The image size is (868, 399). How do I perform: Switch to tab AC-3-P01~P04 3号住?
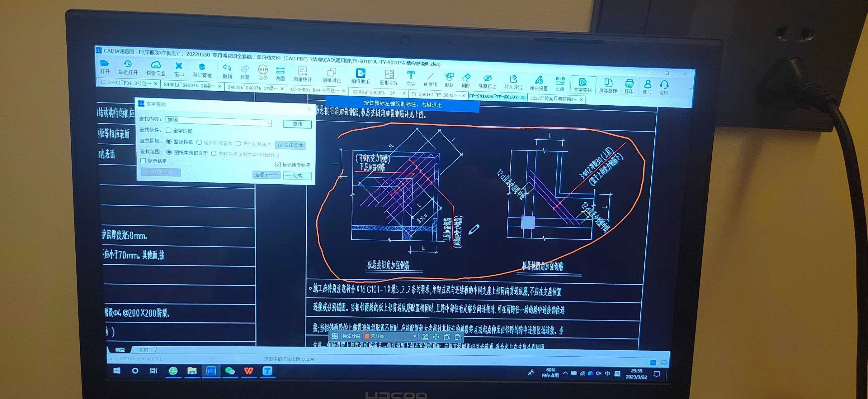pyautogui.click(x=126, y=83)
